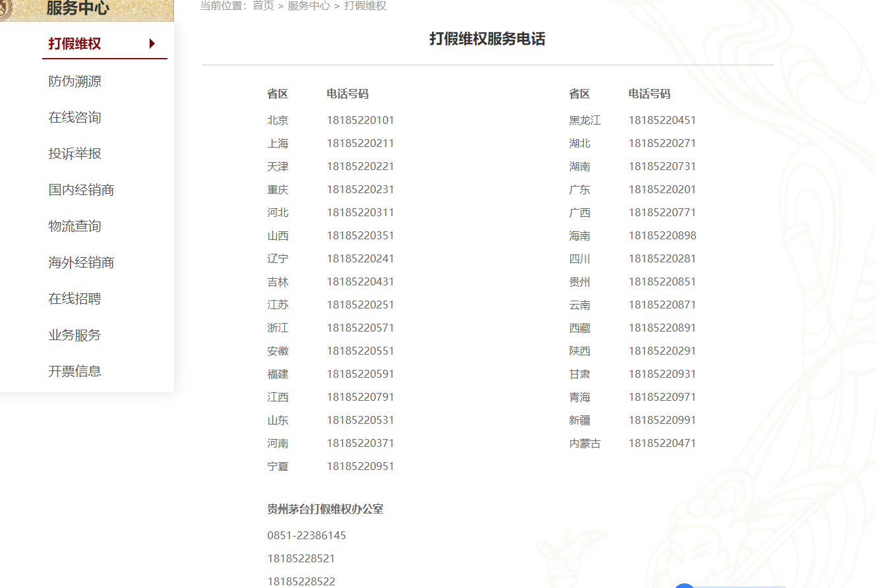Click the 黑龙江 province cell
Image resolution: width=876 pixels, height=588 pixels.
(x=585, y=120)
